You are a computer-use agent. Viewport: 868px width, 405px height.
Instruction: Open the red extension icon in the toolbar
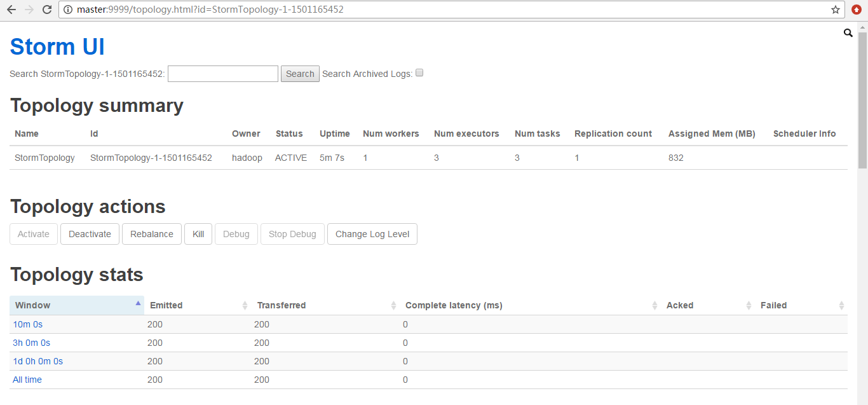pyautogui.click(x=856, y=10)
